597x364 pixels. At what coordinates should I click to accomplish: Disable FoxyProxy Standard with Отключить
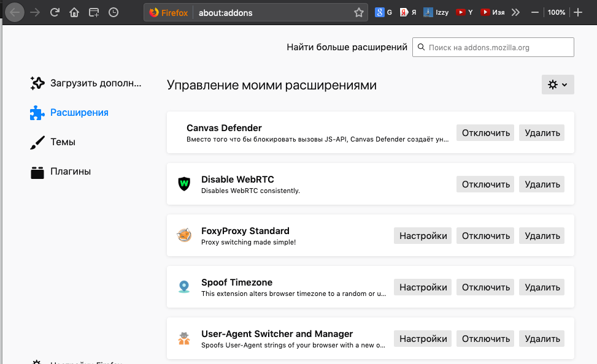485,236
